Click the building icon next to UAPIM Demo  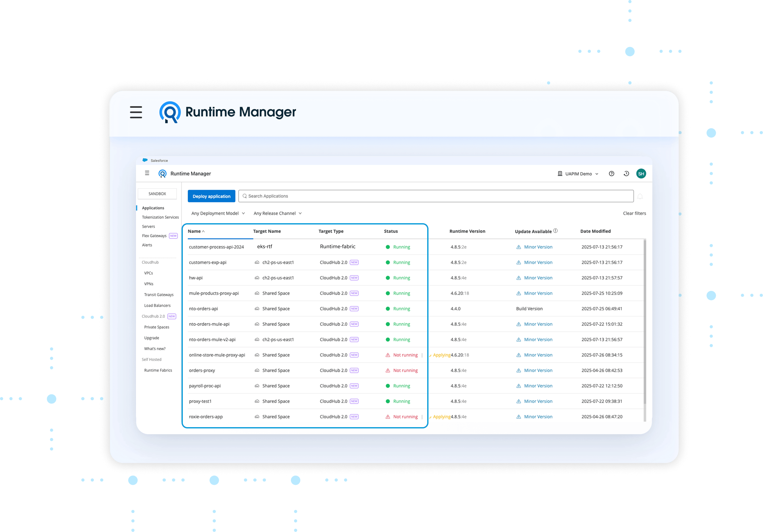[x=560, y=173]
